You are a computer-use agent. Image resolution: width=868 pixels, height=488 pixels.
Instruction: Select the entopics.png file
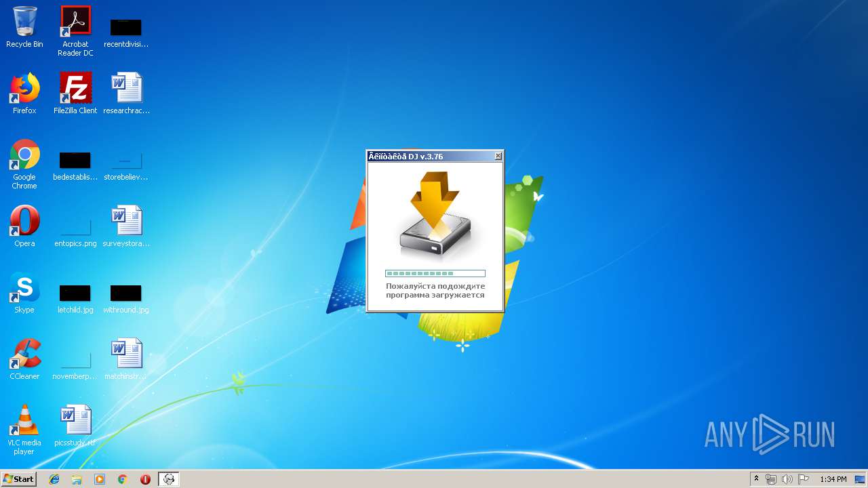(75, 230)
